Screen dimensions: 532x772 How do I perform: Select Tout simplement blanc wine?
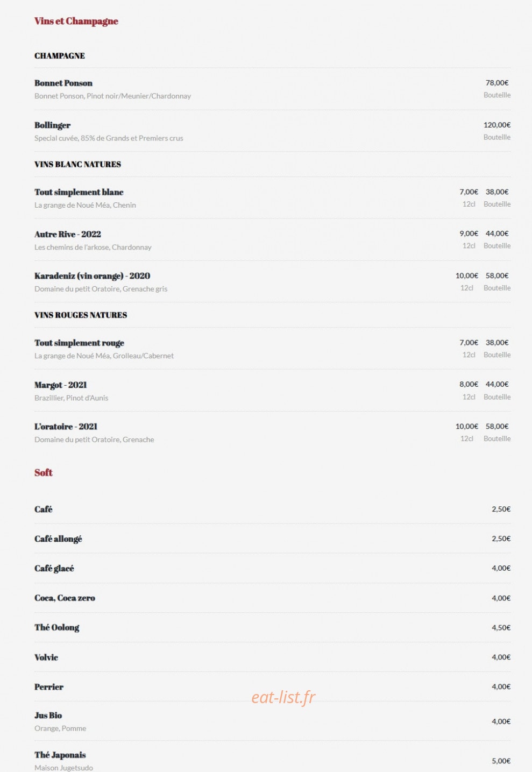79,192
